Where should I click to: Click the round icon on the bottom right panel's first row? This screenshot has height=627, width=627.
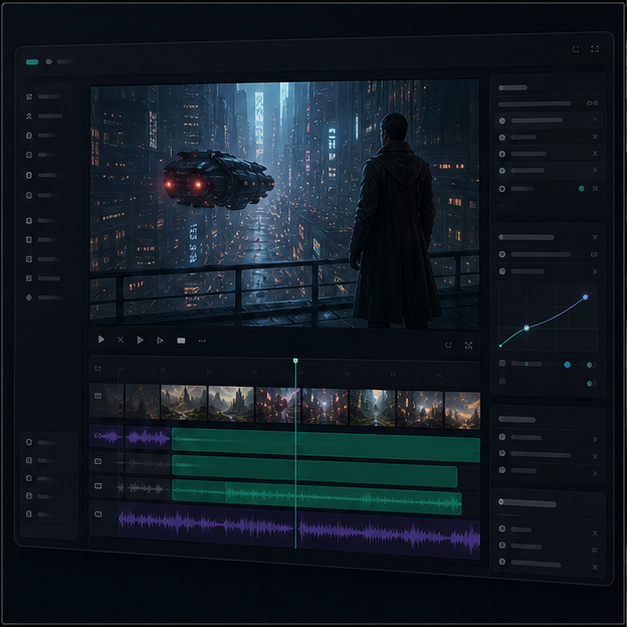[502, 529]
